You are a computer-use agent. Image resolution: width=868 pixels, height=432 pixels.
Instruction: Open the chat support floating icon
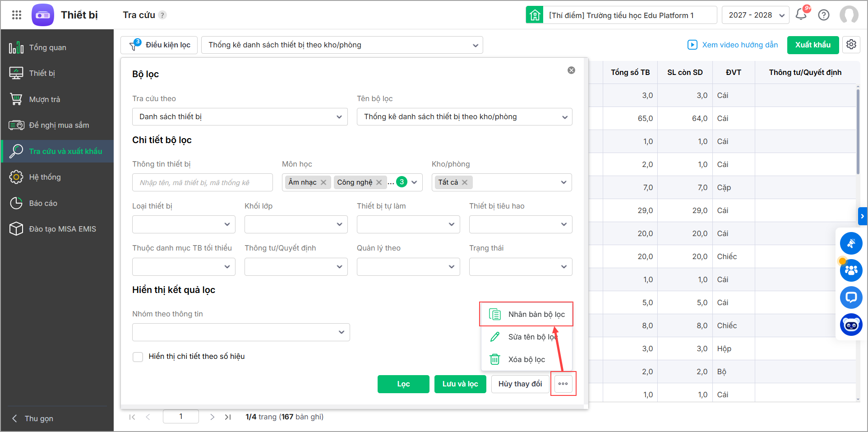point(851,297)
